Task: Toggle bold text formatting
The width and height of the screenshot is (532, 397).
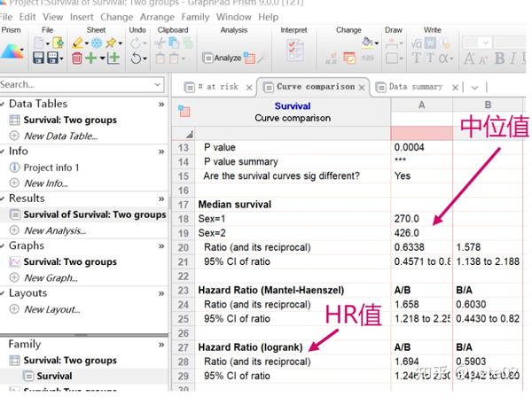Action: [x=500, y=58]
